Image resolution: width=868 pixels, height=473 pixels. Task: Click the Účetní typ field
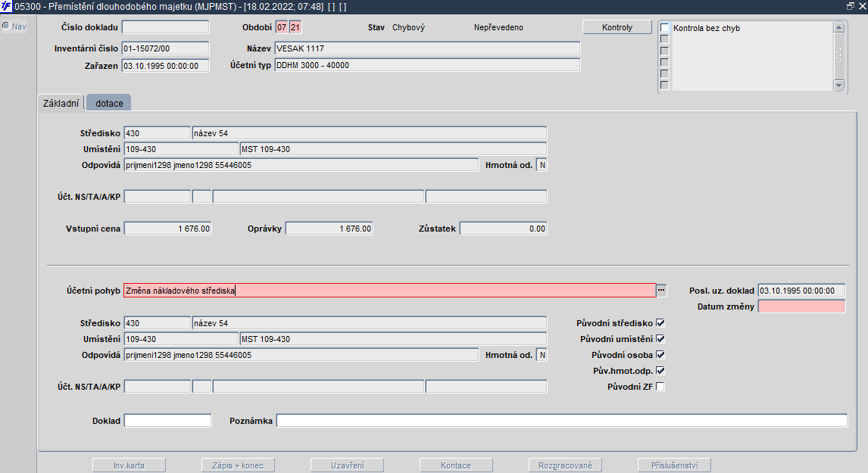point(427,65)
